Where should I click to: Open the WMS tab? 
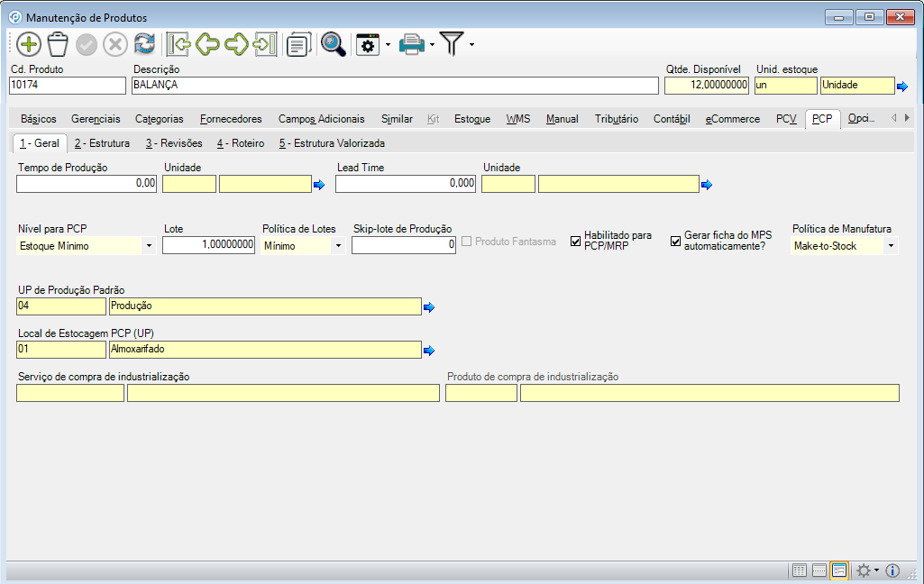click(518, 119)
